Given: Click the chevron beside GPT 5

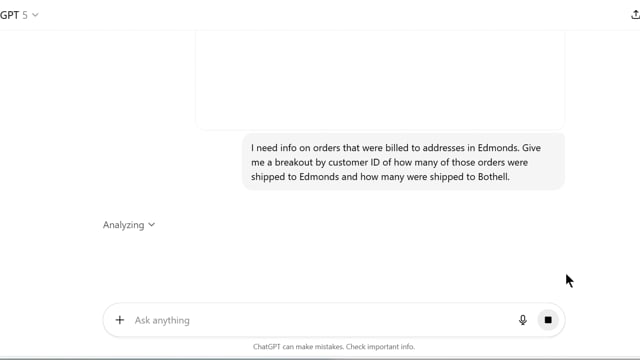Looking at the screenshot, I should tap(35, 15).
